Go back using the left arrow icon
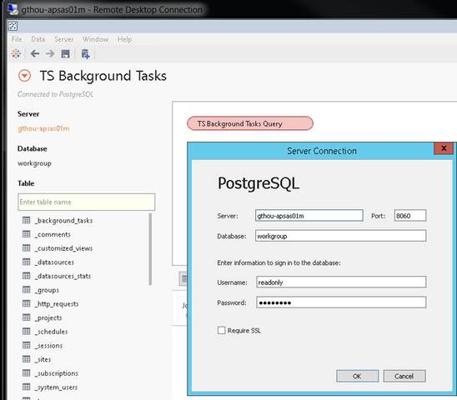 click(35, 54)
